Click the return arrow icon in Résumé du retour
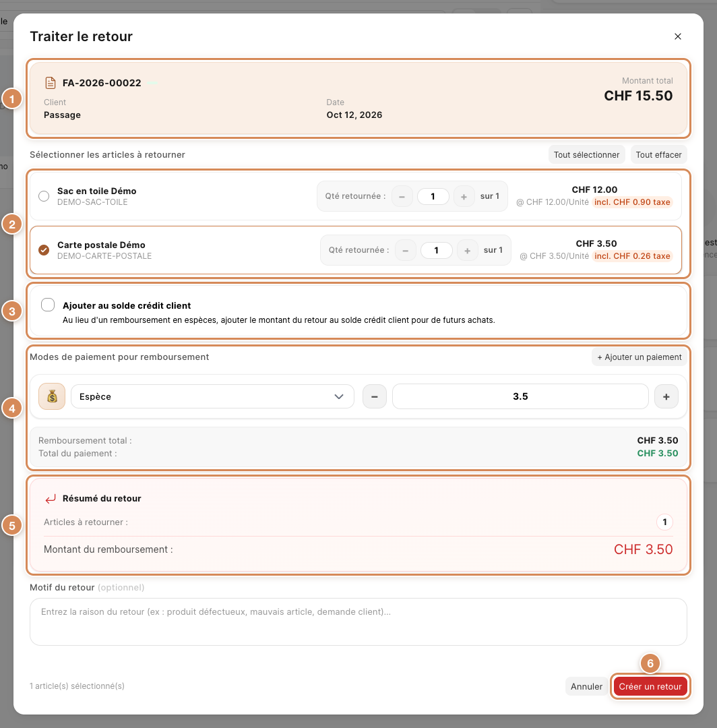 click(x=50, y=499)
